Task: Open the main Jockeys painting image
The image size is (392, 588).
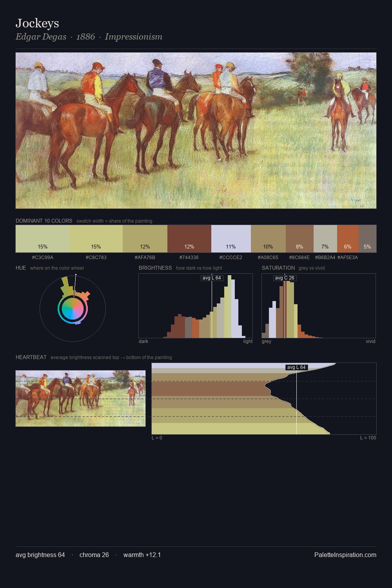Action: pos(196,131)
